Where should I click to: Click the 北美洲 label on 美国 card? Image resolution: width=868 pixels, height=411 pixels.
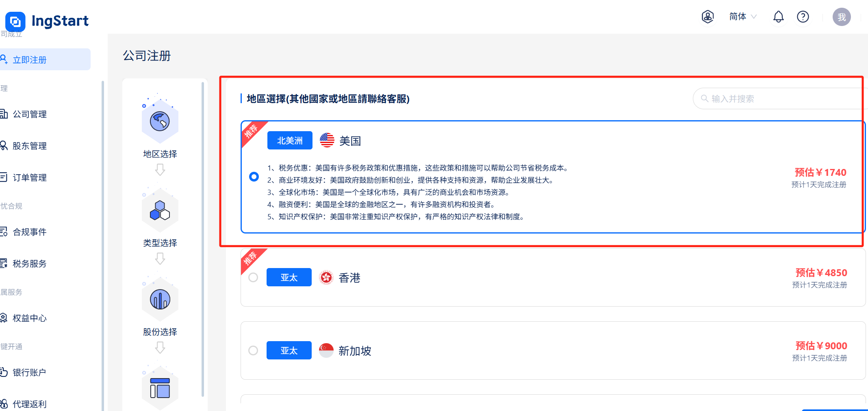(289, 140)
